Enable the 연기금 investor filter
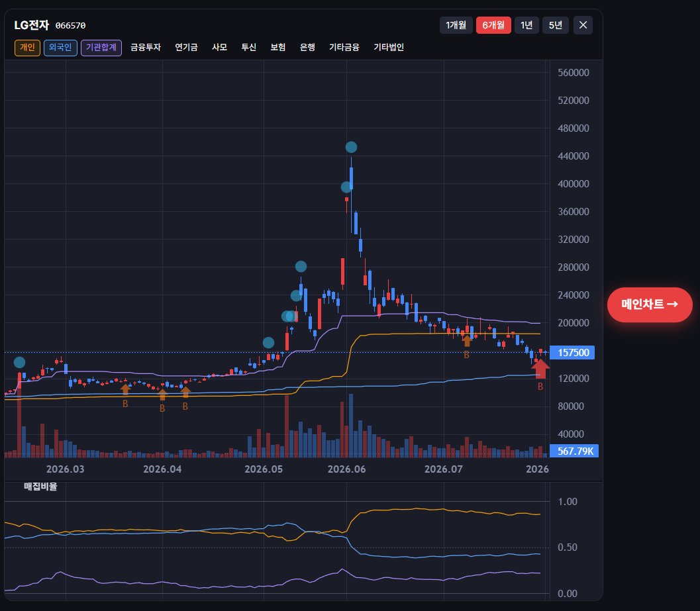Image resolution: width=700 pixels, height=611 pixels. pos(186,47)
